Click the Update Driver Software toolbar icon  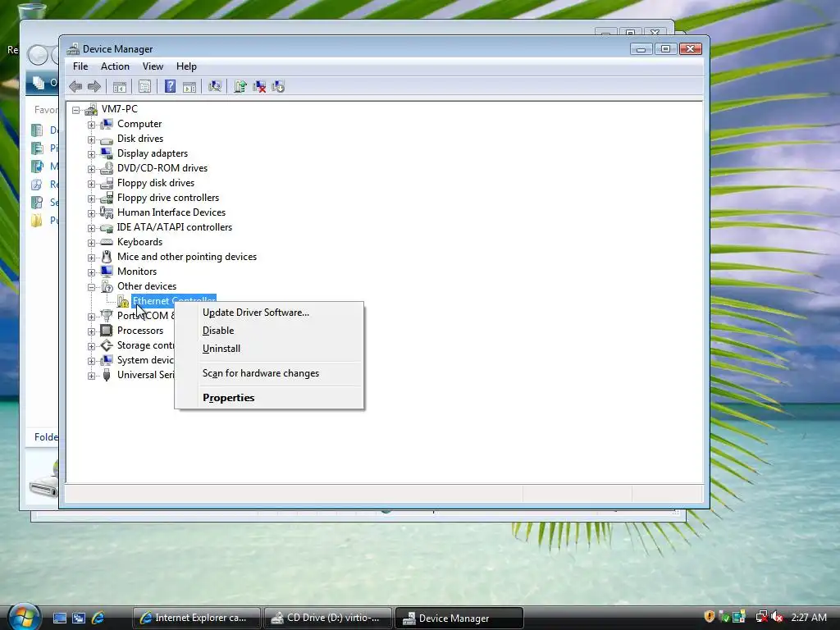[240, 86]
